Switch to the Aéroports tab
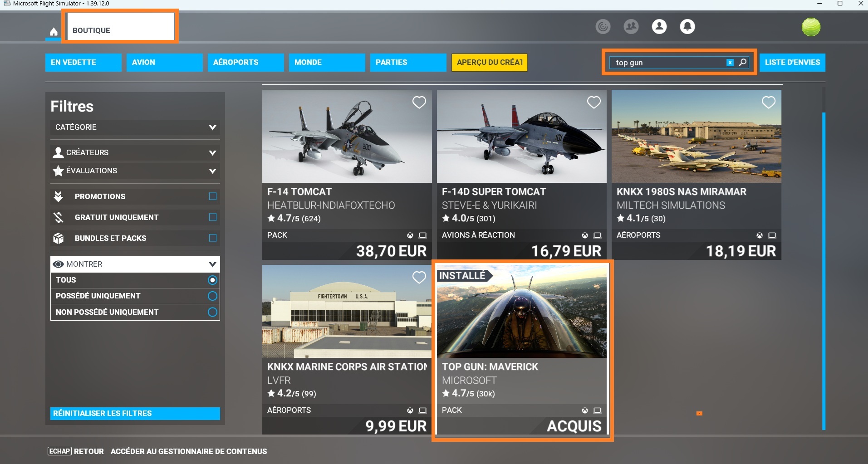The image size is (868, 464). [x=246, y=63]
